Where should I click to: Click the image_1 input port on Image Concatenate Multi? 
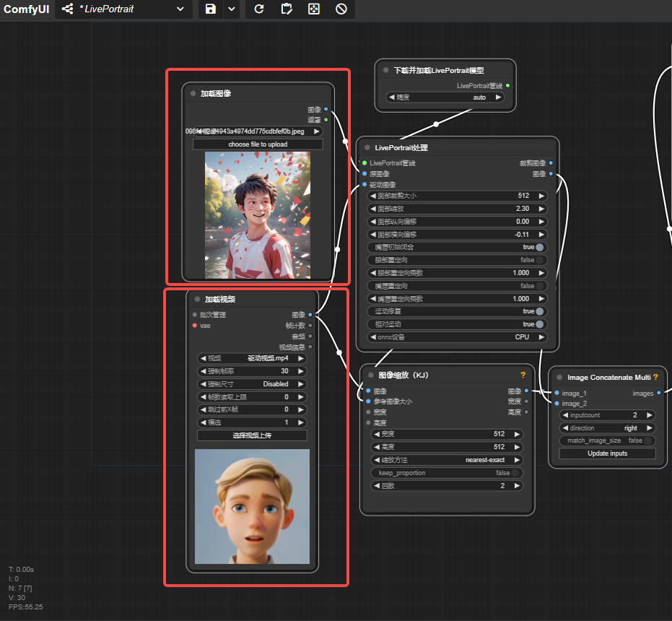(557, 393)
